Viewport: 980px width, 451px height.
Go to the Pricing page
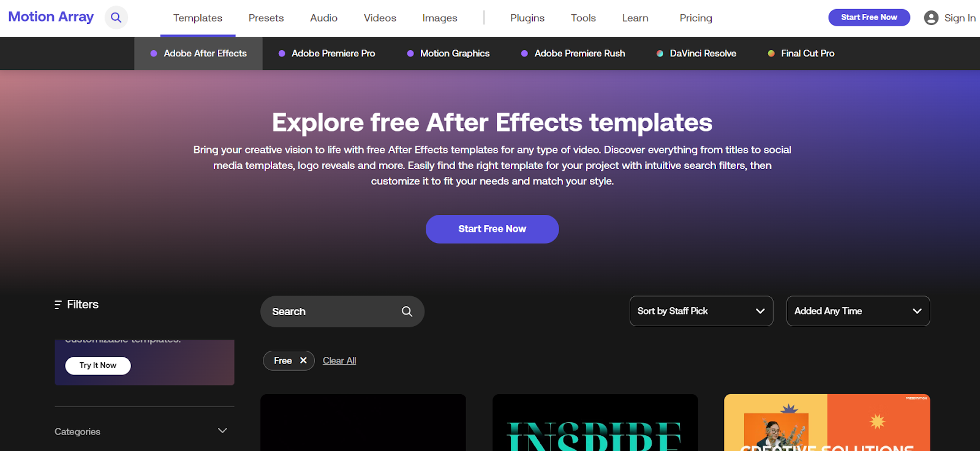[696, 18]
